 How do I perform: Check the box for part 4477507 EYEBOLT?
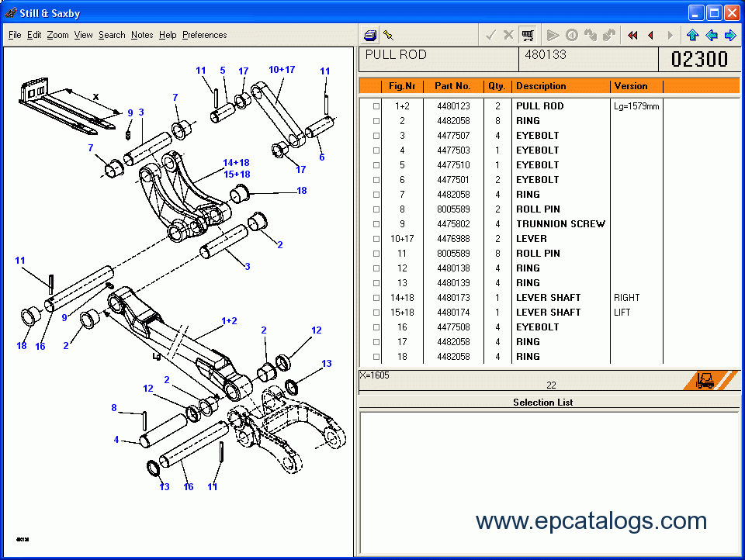click(376, 136)
